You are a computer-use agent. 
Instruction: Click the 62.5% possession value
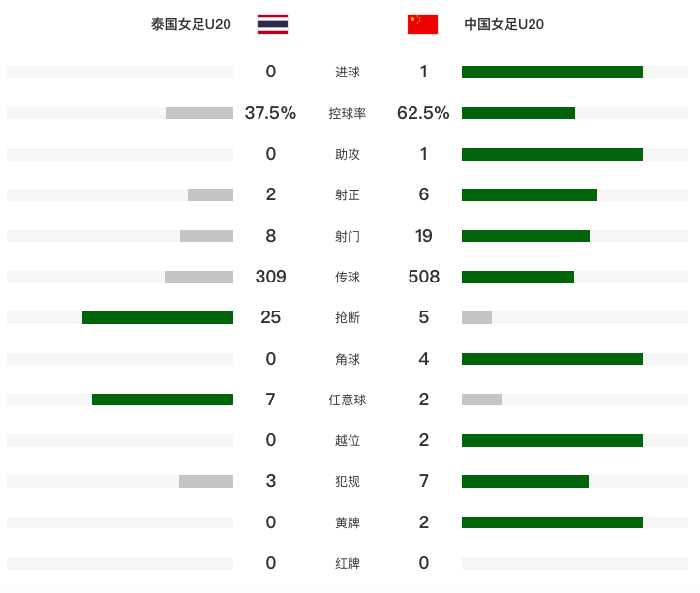pos(423,113)
